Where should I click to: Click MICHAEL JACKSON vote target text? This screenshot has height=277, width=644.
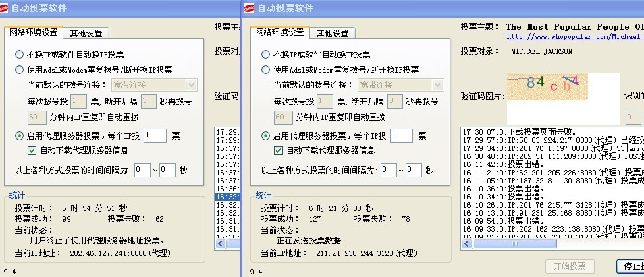click(541, 52)
